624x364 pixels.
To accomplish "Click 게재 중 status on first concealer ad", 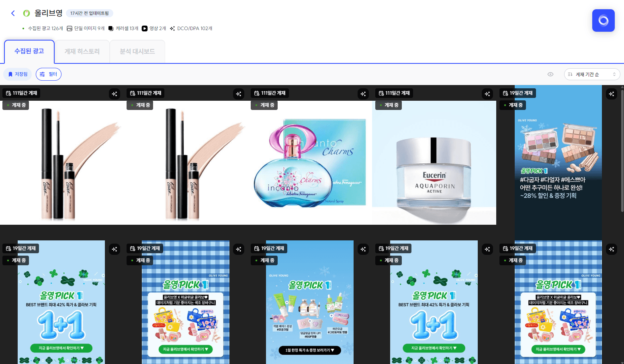I will tap(16, 105).
